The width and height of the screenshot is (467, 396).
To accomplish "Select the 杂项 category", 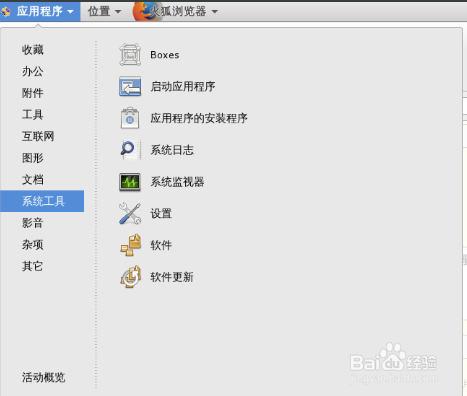I will coord(33,245).
